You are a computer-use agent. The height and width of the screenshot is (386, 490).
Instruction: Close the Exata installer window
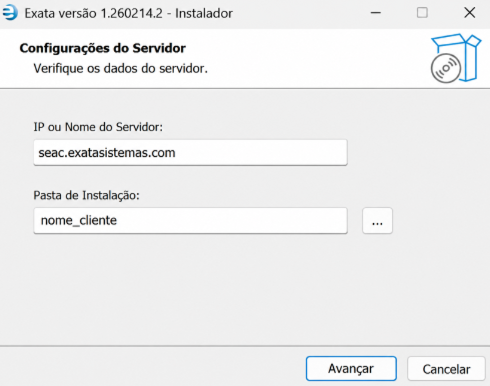pyautogui.click(x=470, y=13)
